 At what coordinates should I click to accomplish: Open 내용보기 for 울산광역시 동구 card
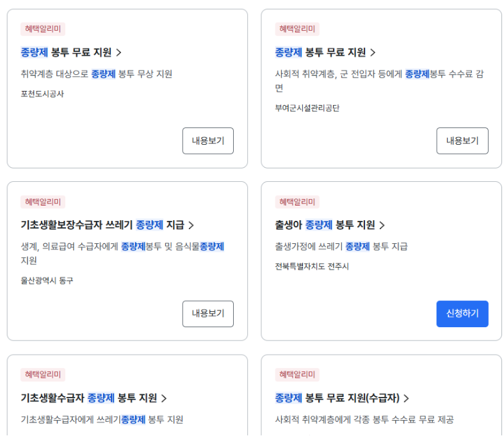[207, 314]
